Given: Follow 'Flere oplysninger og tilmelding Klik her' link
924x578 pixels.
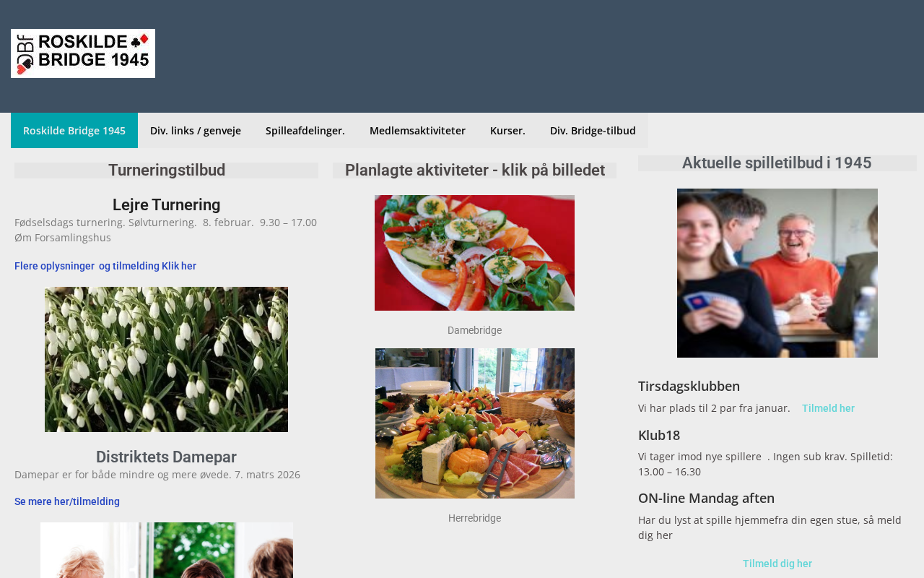Looking at the screenshot, I should click(x=105, y=266).
